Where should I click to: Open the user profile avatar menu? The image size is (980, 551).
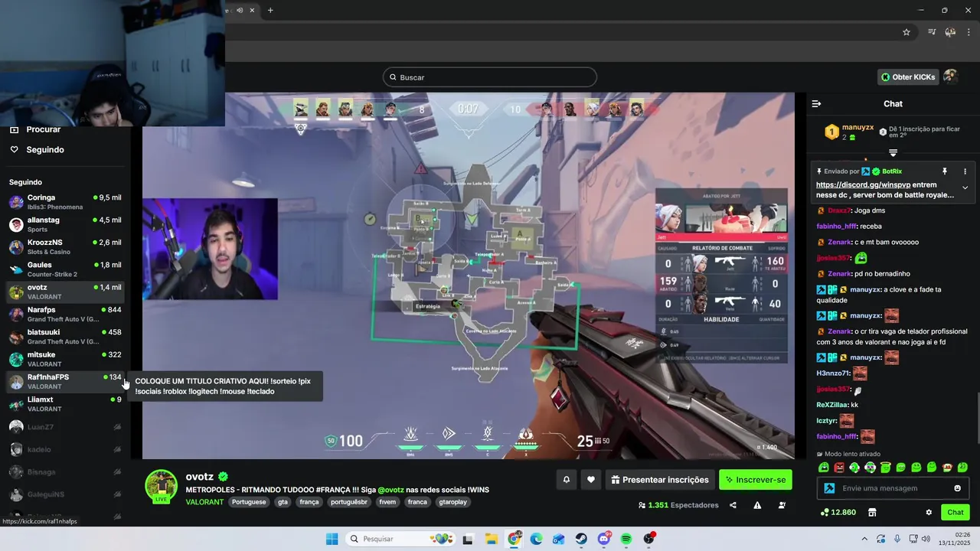(950, 77)
